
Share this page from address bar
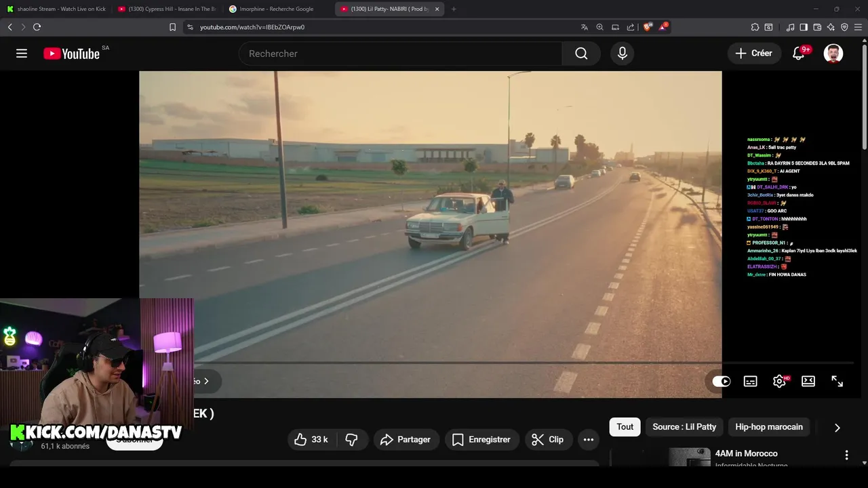click(631, 27)
